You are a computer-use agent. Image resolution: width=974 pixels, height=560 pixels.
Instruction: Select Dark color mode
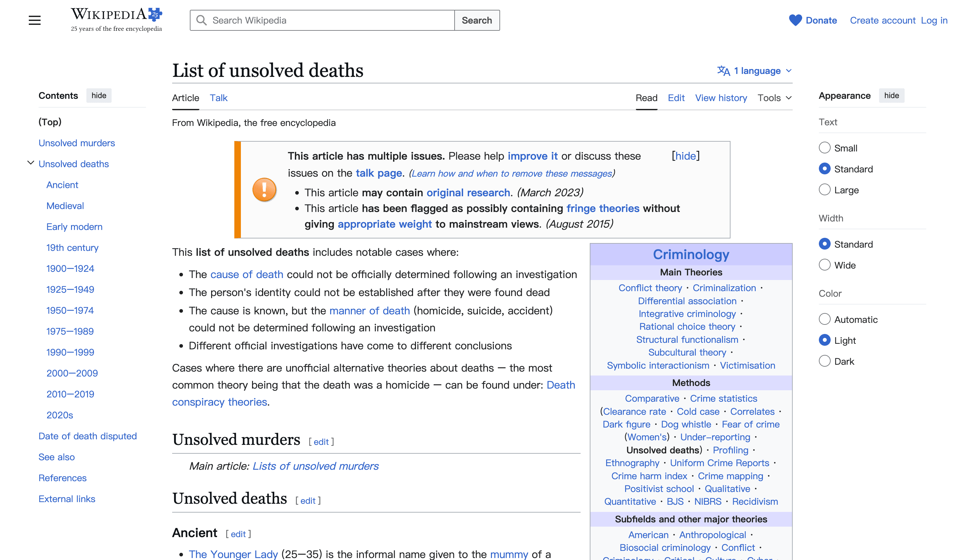[824, 361]
